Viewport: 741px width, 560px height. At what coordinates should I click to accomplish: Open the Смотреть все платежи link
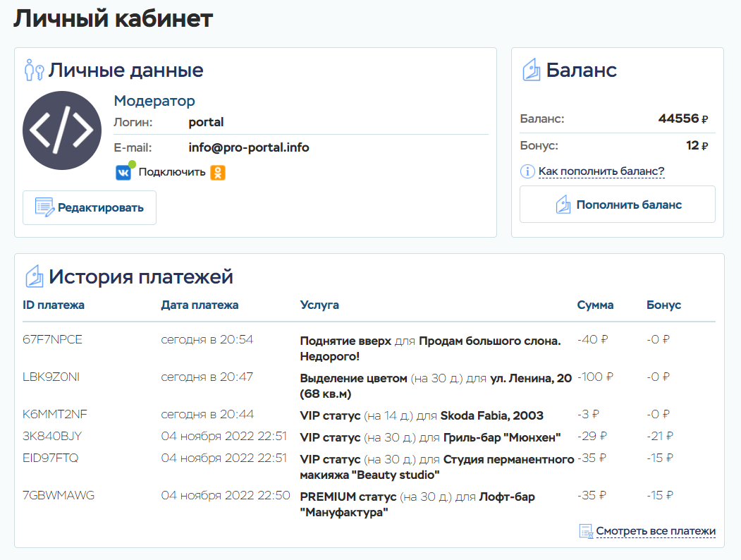point(656,531)
